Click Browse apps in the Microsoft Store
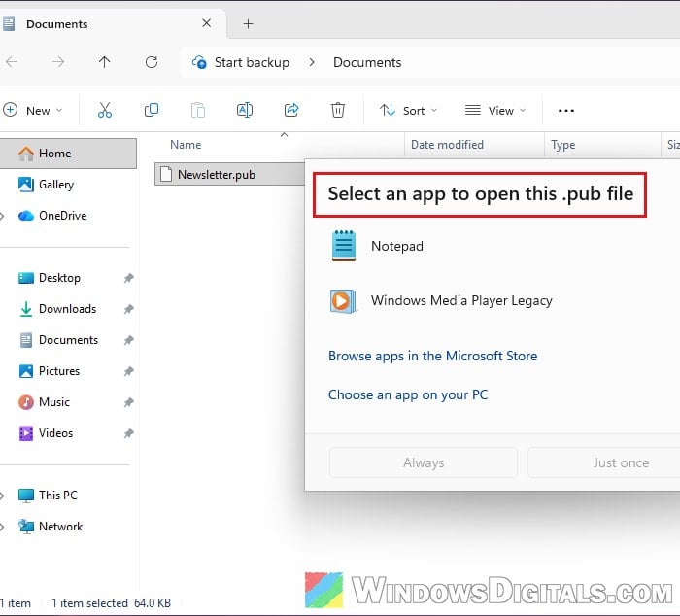This screenshot has height=616, width=680. pyautogui.click(x=433, y=357)
